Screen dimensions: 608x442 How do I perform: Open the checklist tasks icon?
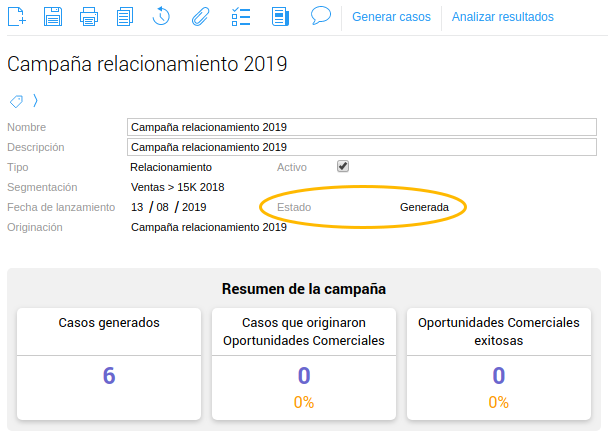coord(240,16)
